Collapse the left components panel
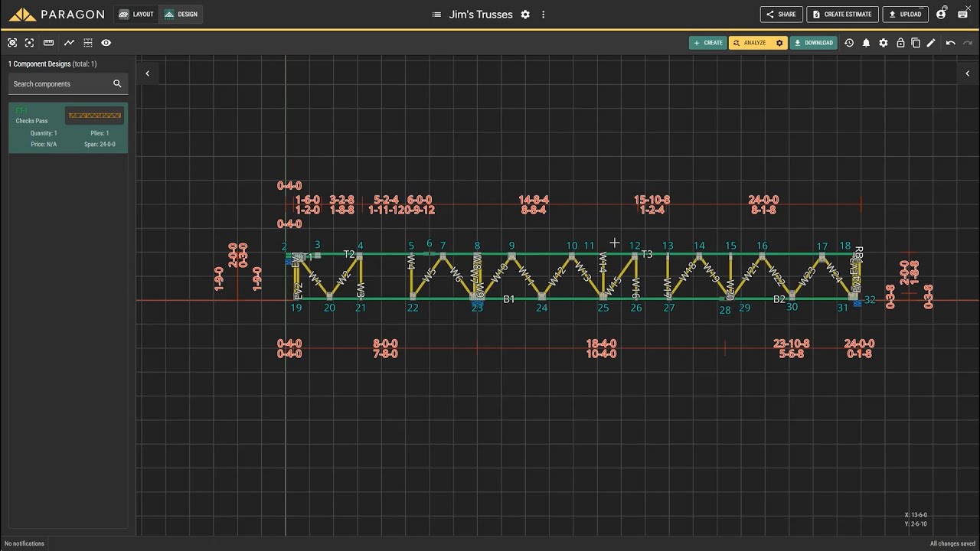This screenshot has width=980, height=551. (147, 73)
